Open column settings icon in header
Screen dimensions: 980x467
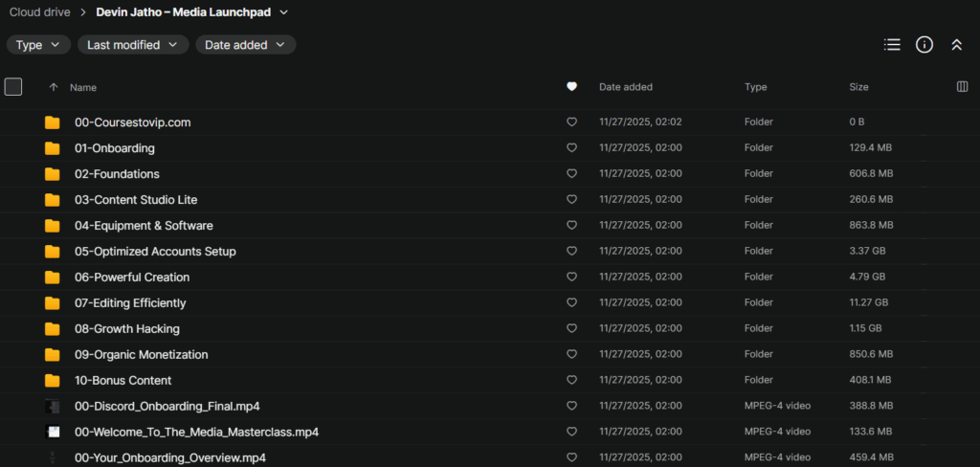coord(962,87)
